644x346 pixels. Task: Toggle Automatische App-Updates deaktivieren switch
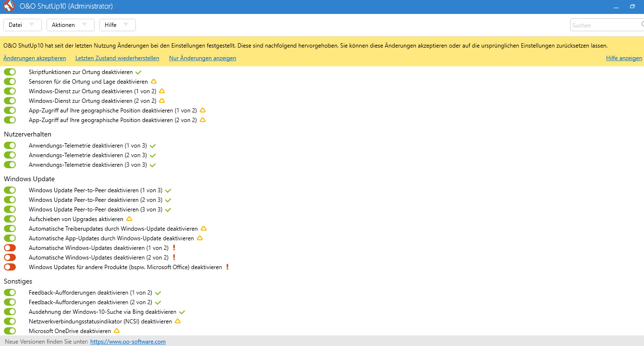pyautogui.click(x=10, y=238)
